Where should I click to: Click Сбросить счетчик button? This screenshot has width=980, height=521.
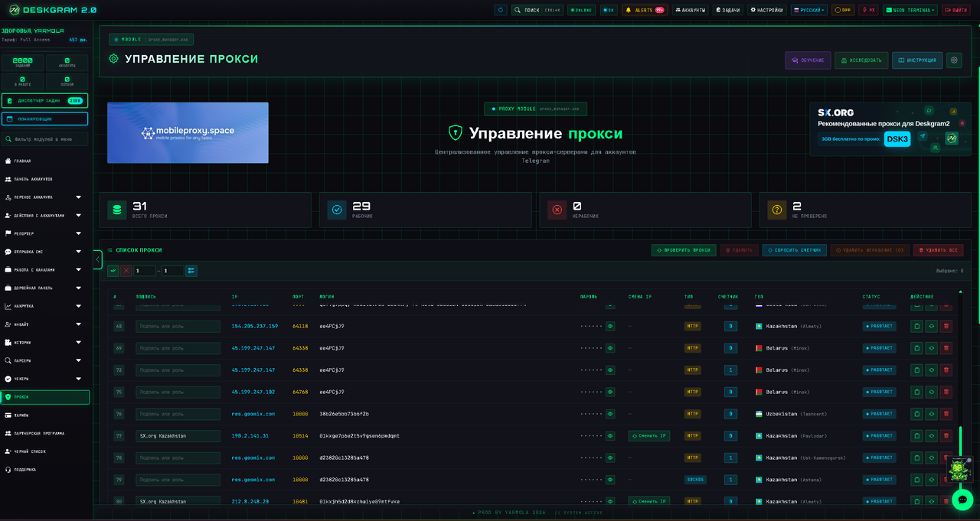pyautogui.click(x=794, y=250)
